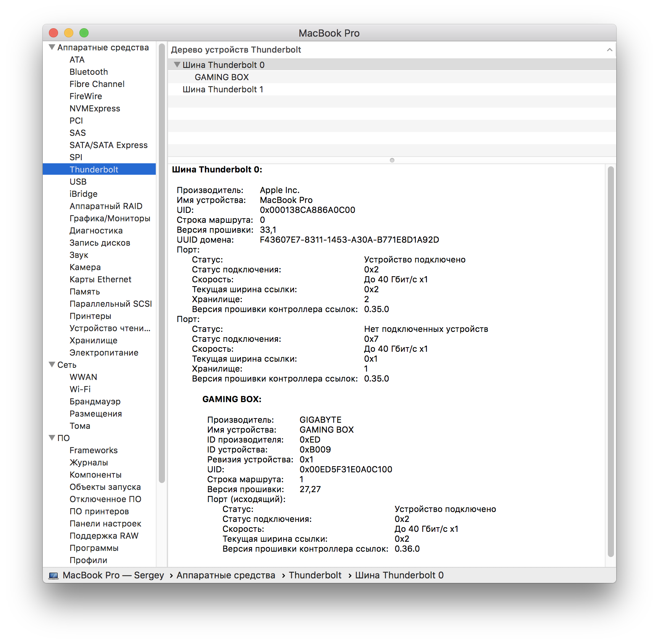This screenshot has width=659, height=644.
Task: Open Программы section
Action: (x=94, y=548)
